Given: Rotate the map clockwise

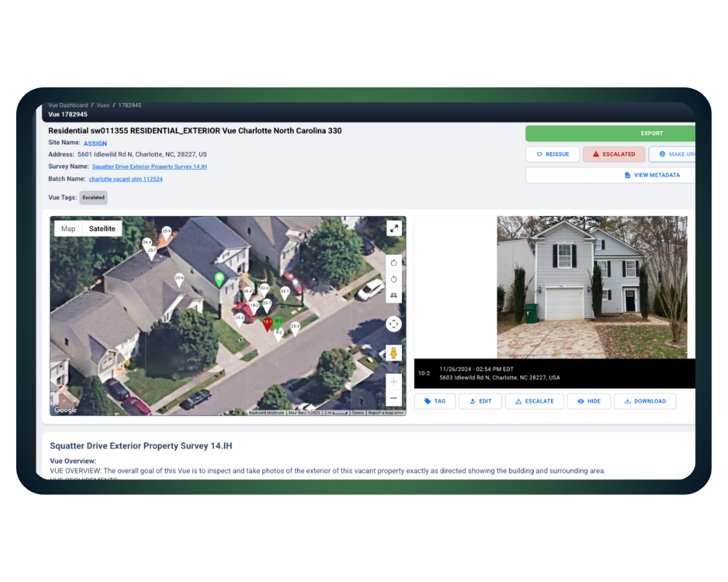Looking at the screenshot, I should [x=394, y=263].
